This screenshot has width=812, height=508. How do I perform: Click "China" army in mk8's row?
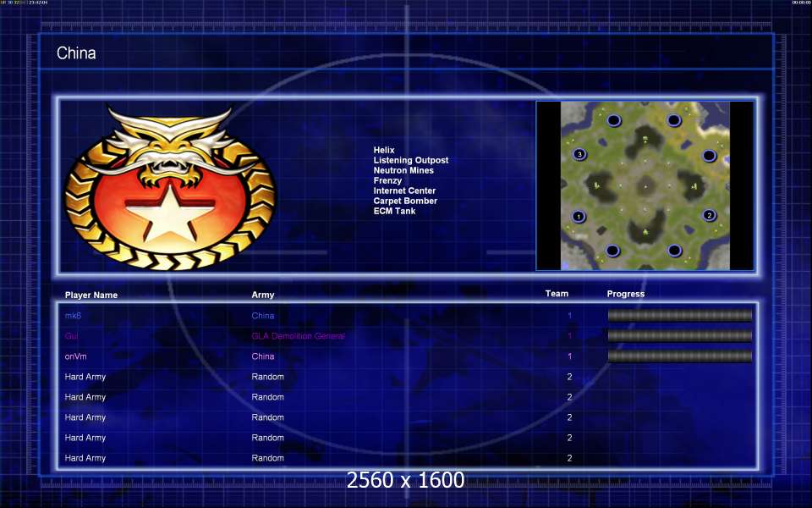pyautogui.click(x=262, y=315)
